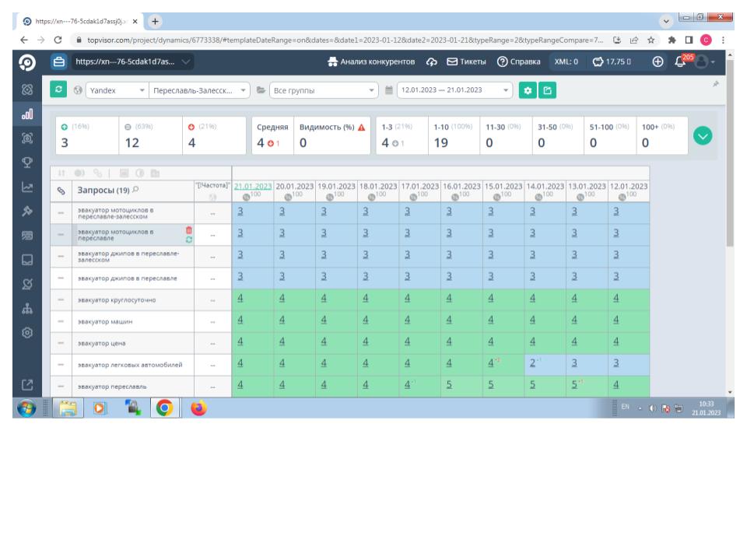Viewport: 747px width, 560px height.
Task: Open Chrome tab search dropdown arrow
Action: point(666,21)
